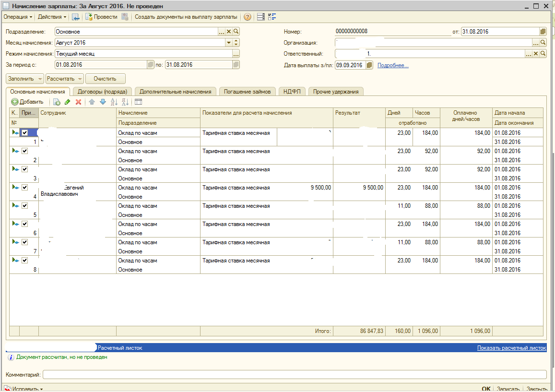Expand the Месяц начисления dropdown list

point(229,43)
